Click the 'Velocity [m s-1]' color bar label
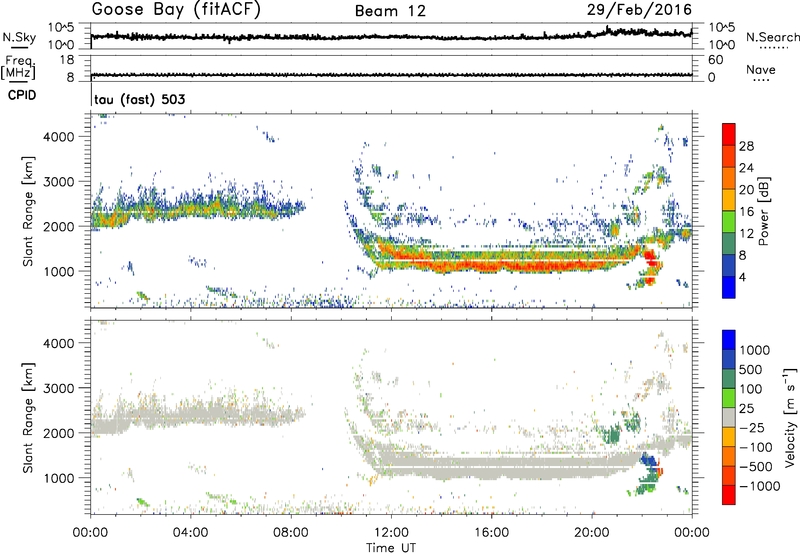Viewport: 800px width, 554px height. coord(790,417)
